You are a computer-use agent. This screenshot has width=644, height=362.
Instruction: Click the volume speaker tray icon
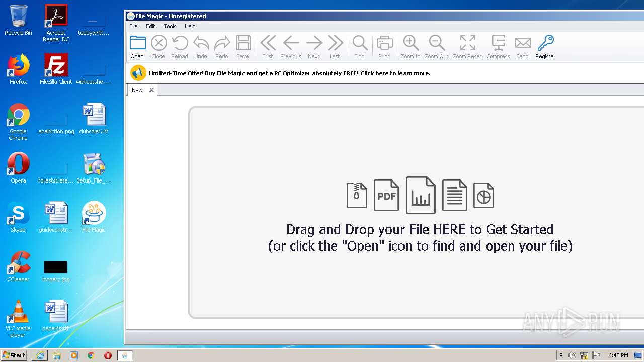tap(572, 355)
